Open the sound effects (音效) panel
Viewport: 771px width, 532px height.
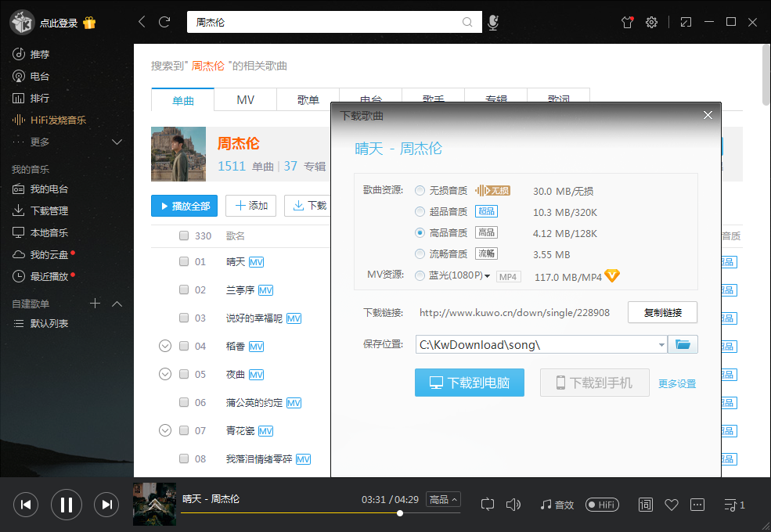557,505
